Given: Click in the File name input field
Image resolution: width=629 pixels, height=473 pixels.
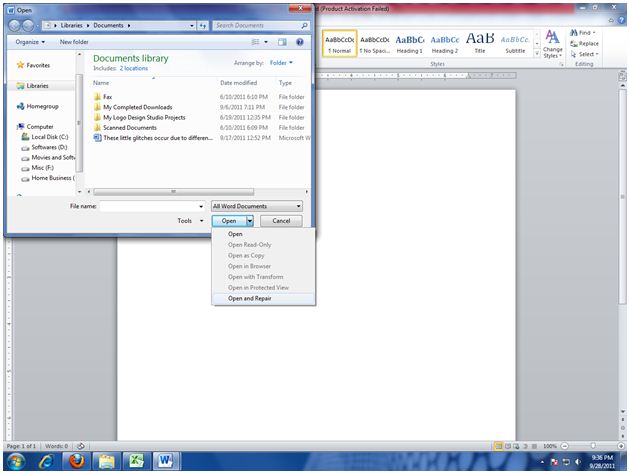Looking at the screenshot, I should coord(152,206).
